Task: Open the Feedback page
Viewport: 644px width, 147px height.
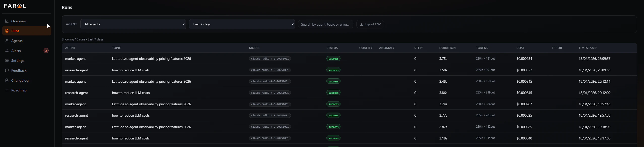Action: pyautogui.click(x=27, y=70)
